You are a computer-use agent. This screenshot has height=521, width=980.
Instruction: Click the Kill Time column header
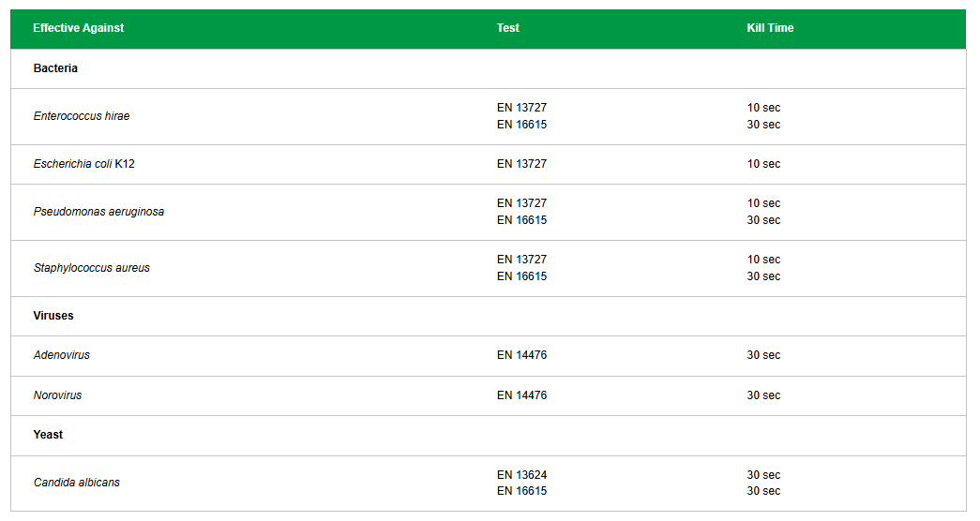point(770,28)
